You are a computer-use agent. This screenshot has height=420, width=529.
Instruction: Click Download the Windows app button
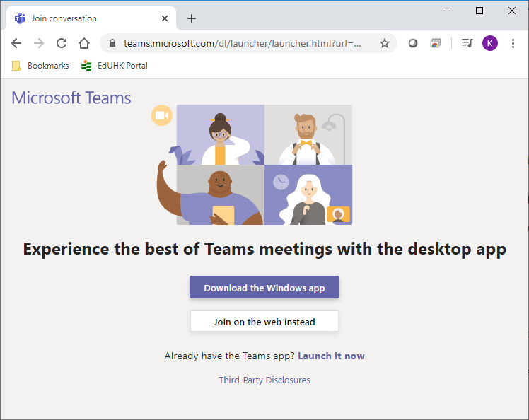264,288
